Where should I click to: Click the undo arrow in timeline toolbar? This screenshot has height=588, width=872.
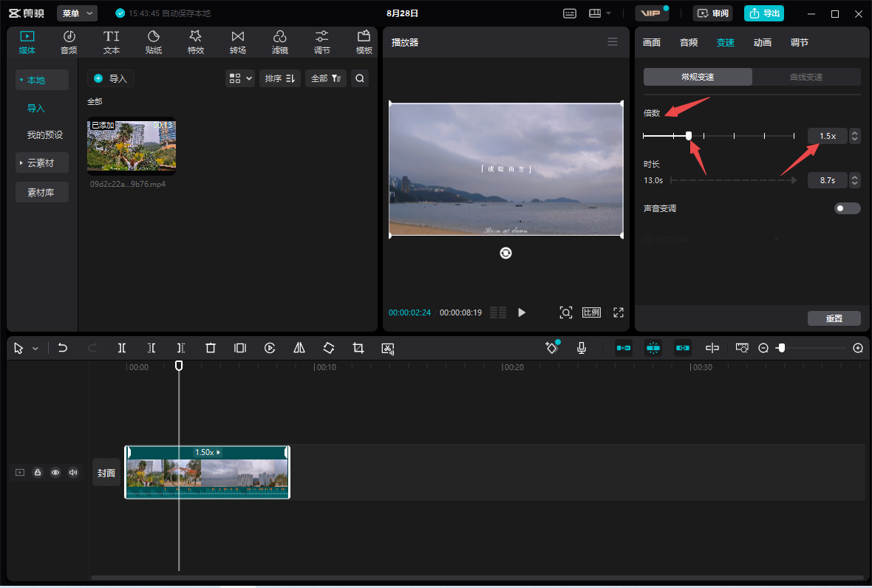click(63, 348)
